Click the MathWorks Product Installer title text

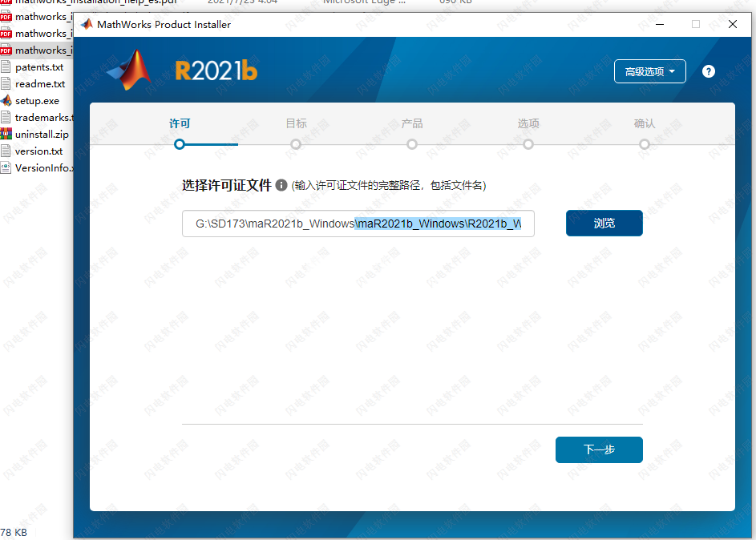point(164,25)
